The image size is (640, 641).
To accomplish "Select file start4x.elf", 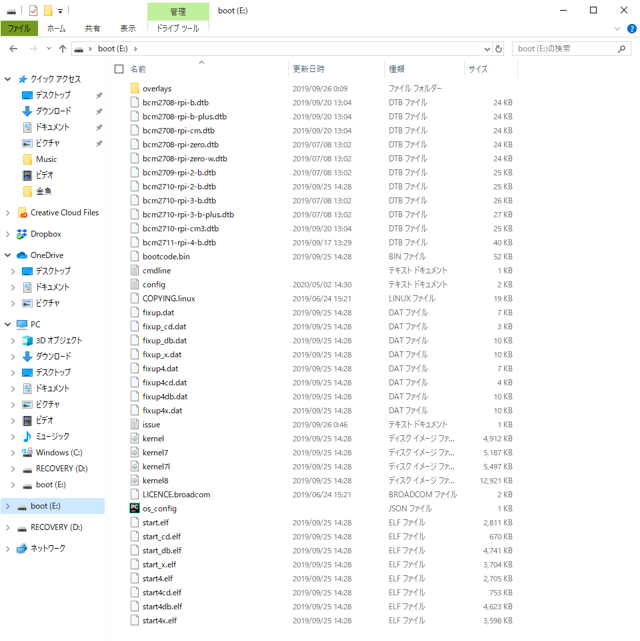I will pos(159,620).
